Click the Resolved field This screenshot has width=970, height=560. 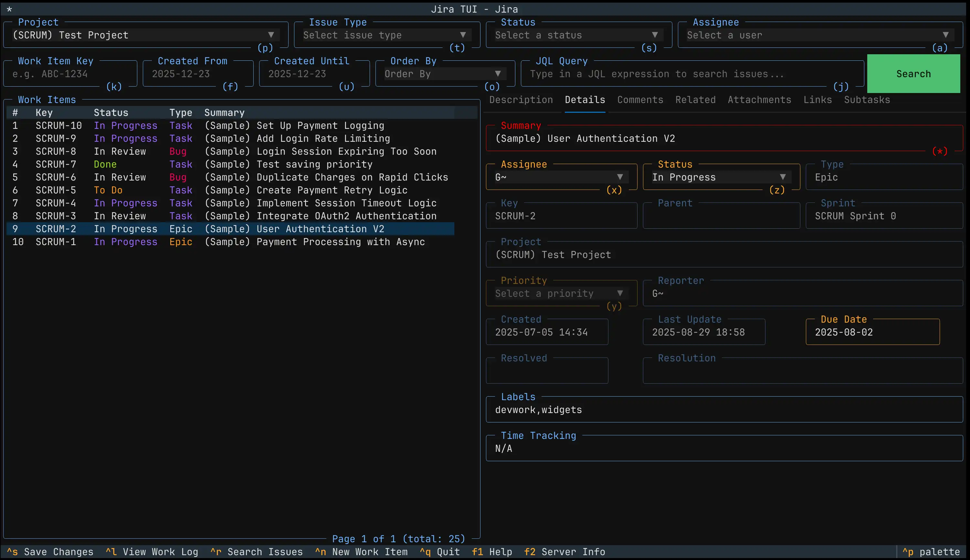547,371
